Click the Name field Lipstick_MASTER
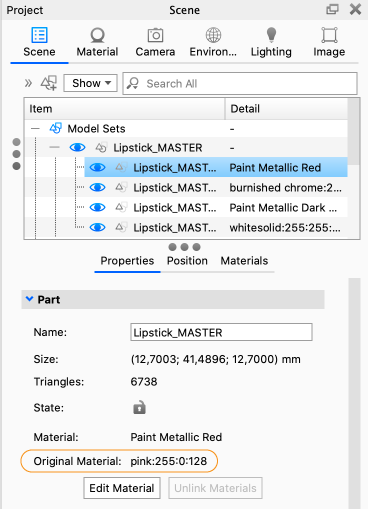 point(221,332)
